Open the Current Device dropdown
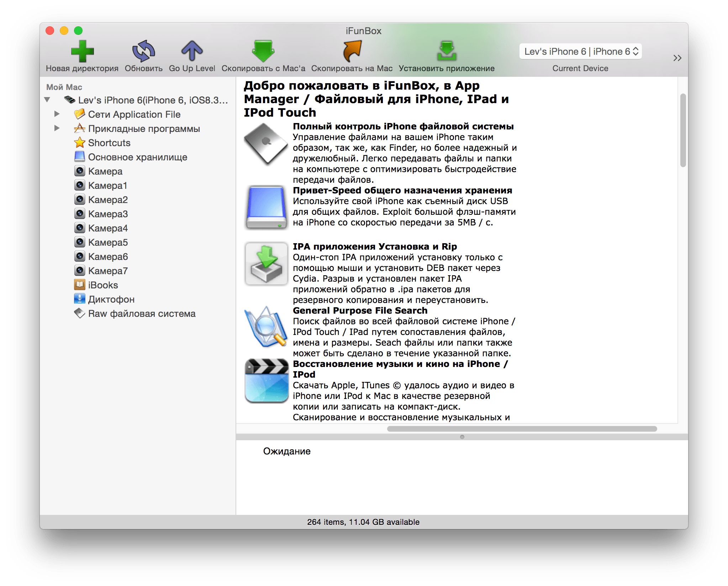Viewport: 728px width, 586px height. pos(581,52)
